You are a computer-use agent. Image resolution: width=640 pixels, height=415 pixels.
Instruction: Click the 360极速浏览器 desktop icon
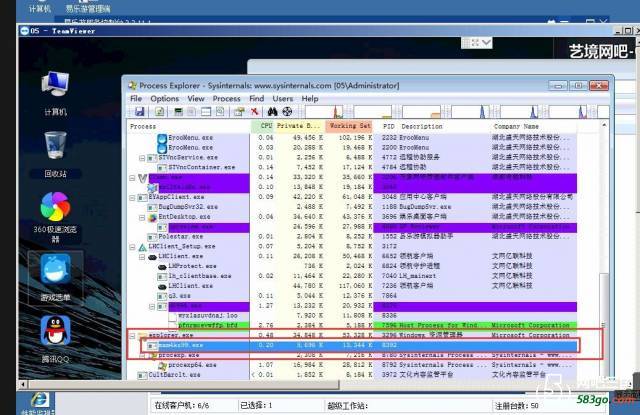[x=56, y=217]
